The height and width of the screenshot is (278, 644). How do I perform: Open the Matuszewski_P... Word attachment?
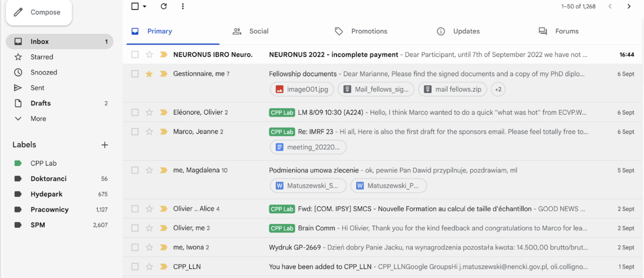click(x=389, y=186)
